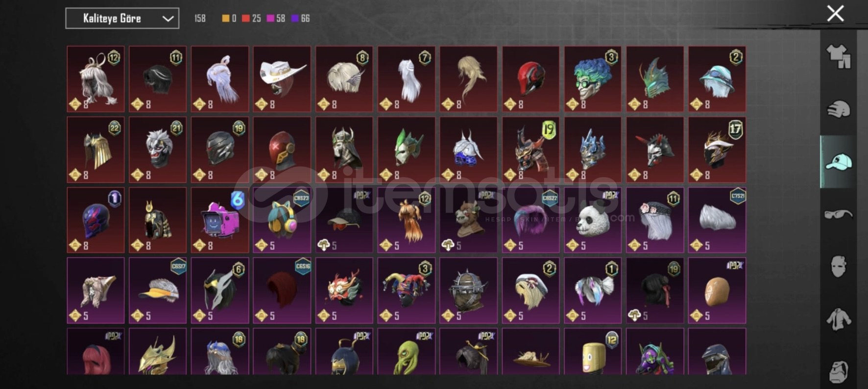Open the Kaliteye Göre sort dropdown
This screenshot has height=389, width=868.
pyautogui.click(x=122, y=18)
